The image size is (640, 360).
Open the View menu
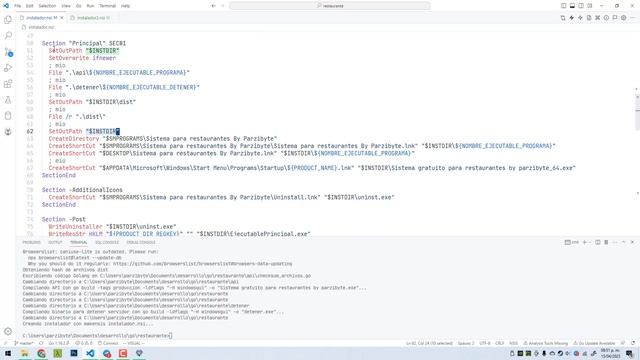pyautogui.click(x=66, y=6)
